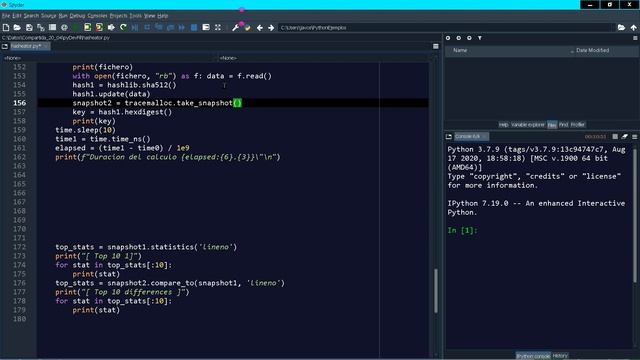Open console pane options hamburger menu
This screenshot has height=360, width=640.
click(635, 136)
